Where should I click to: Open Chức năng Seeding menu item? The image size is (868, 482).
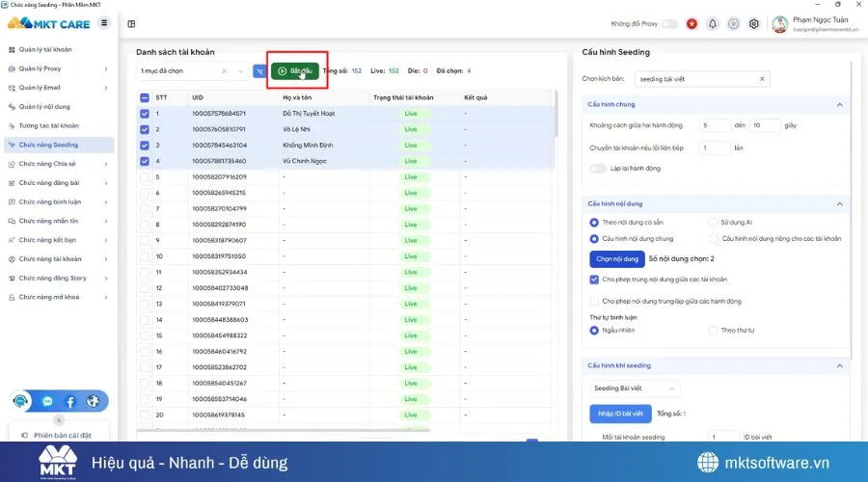58,145
